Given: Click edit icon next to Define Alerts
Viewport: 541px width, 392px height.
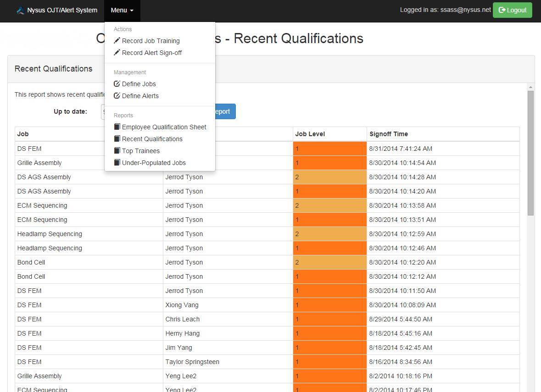Looking at the screenshot, I should [117, 96].
